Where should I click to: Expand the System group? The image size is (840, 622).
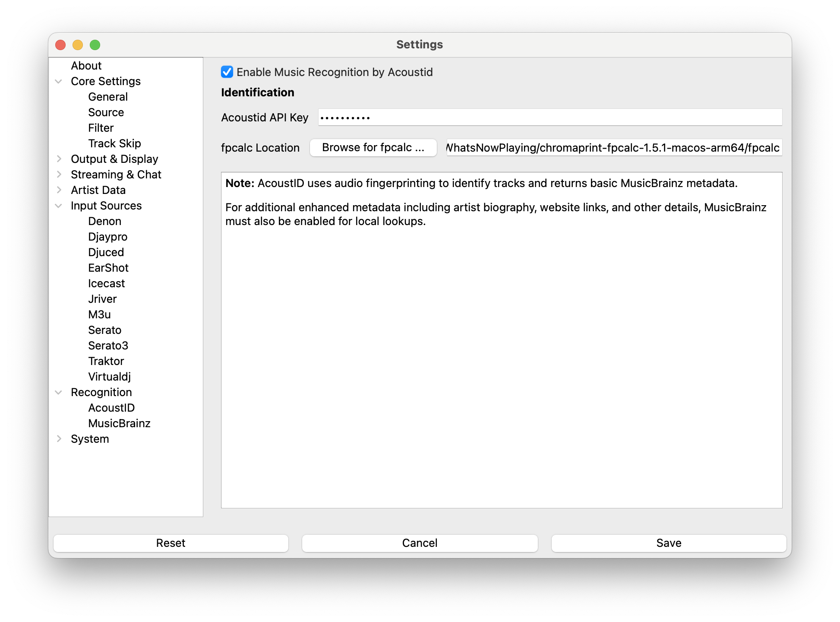pos(59,439)
